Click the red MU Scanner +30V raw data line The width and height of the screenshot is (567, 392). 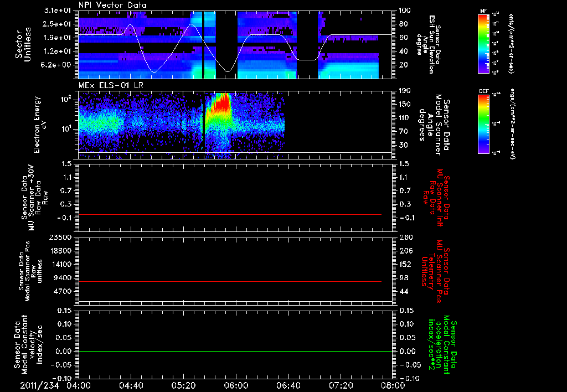coord(230,214)
